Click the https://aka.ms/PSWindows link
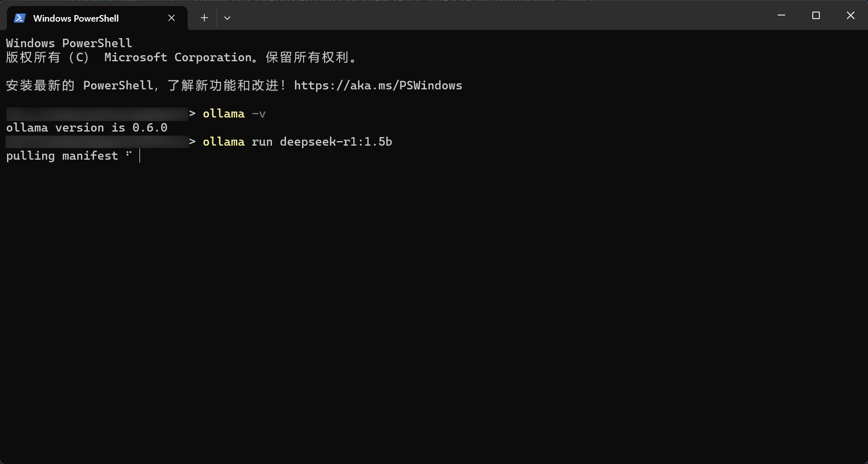This screenshot has width=868, height=464. click(378, 85)
